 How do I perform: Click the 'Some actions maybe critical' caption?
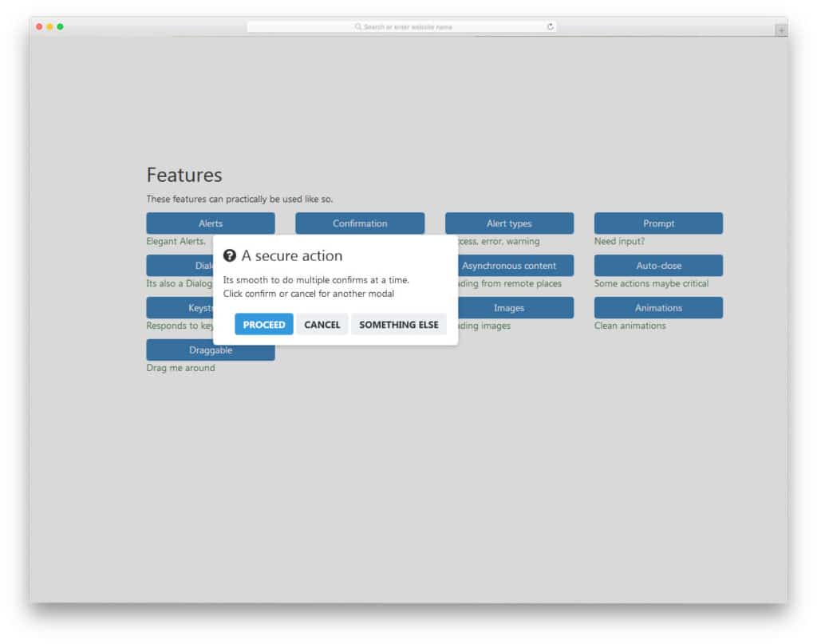651,283
